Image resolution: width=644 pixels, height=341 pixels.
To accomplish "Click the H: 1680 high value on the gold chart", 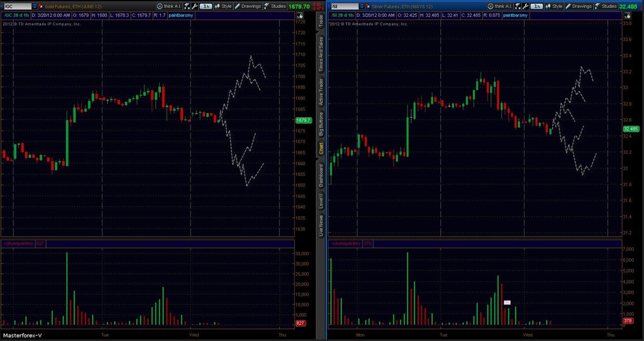I will click(x=99, y=15).
